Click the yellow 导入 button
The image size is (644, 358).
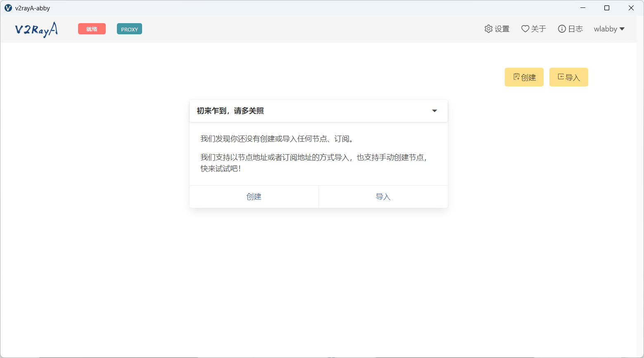pos(569,77)
